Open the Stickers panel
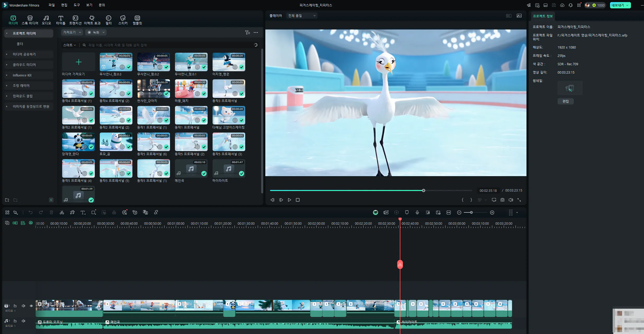644x334 pixels. tap(123, 20)
